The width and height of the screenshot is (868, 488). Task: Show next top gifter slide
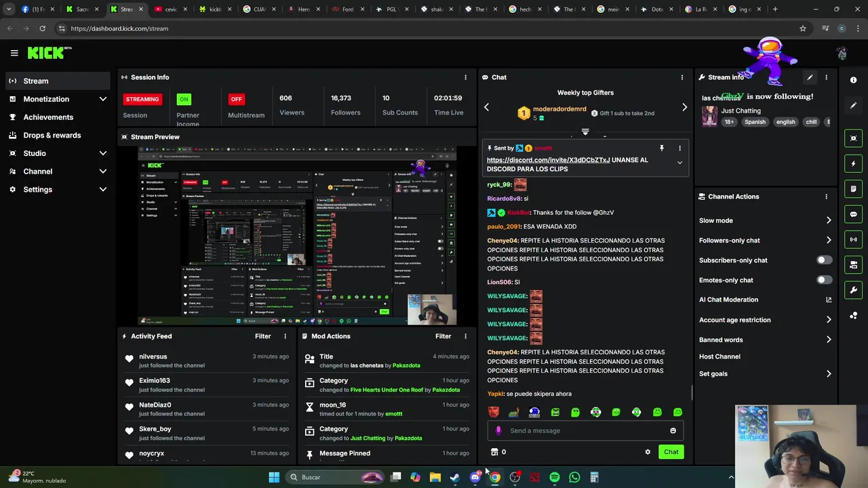click(x=684, y=107)
